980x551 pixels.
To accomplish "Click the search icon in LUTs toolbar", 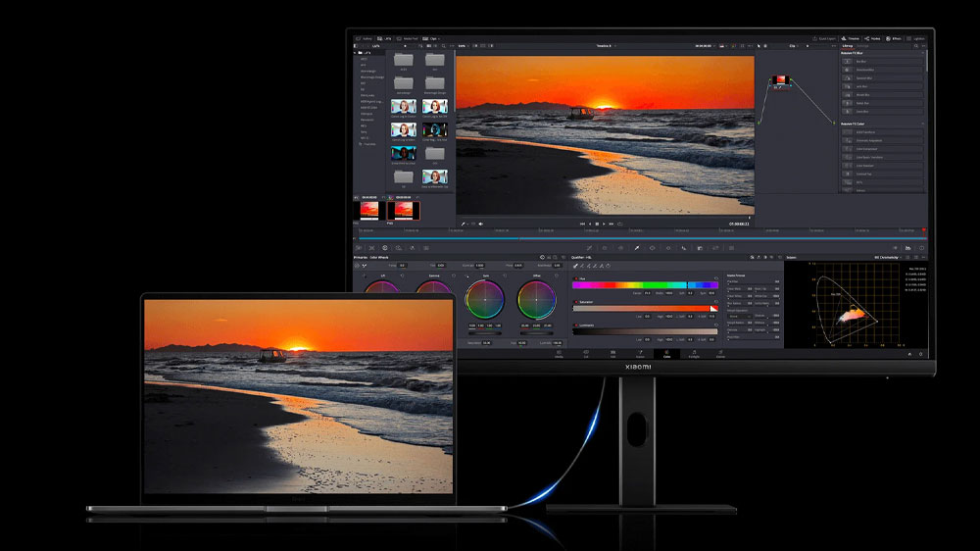I will click(x=443, y=46).
